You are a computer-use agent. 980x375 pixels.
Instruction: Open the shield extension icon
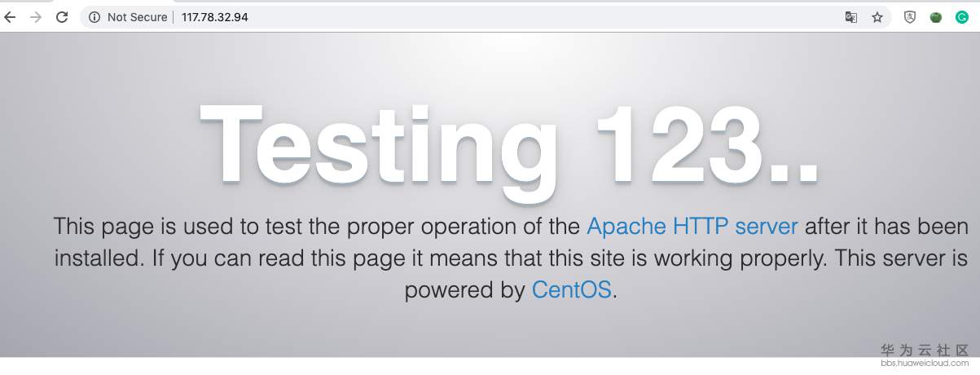tap(910, 17)
